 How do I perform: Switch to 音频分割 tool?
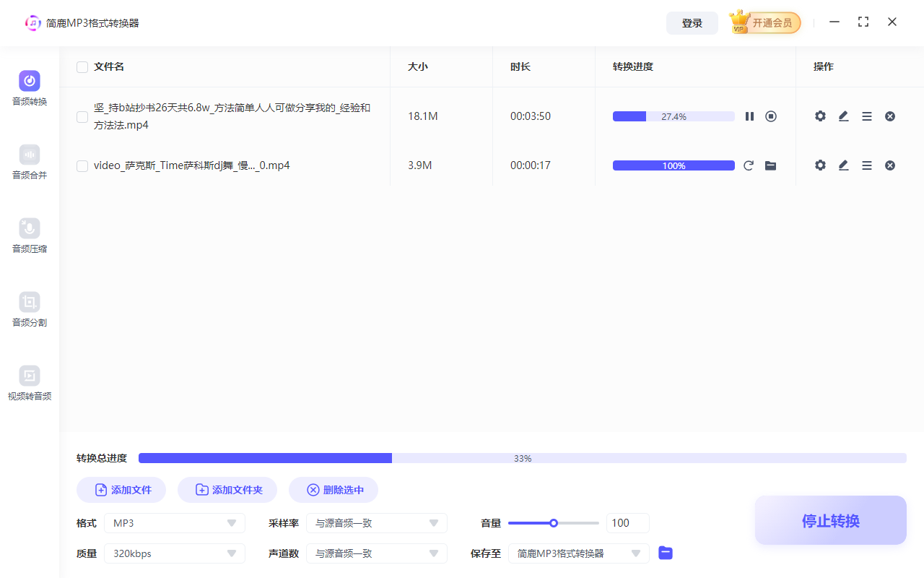[x=29, y=309]
